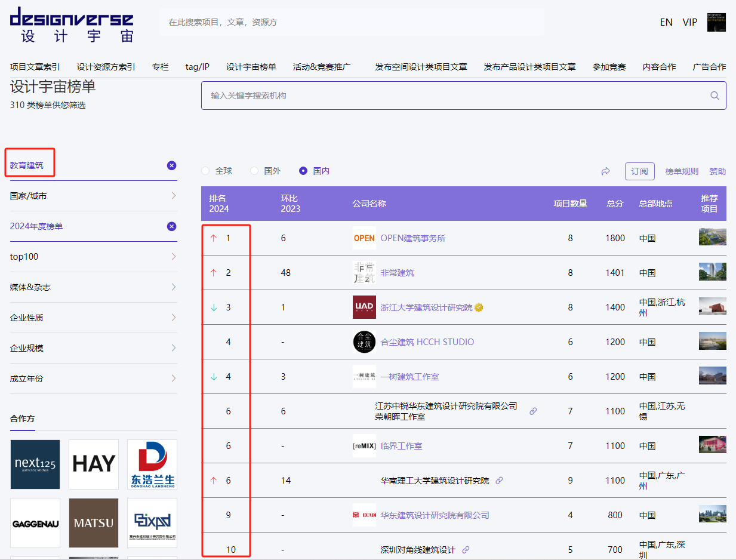Open the 一树建筑工作室 logo

click(x=364, y=377)
